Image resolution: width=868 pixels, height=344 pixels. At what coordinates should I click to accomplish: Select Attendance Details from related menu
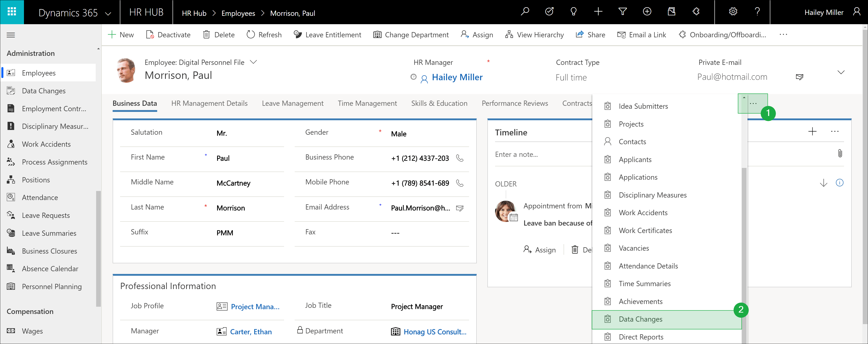666,266
